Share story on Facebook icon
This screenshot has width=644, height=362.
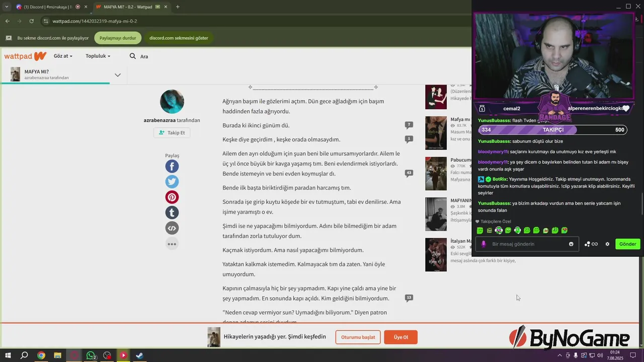[172, 166]
